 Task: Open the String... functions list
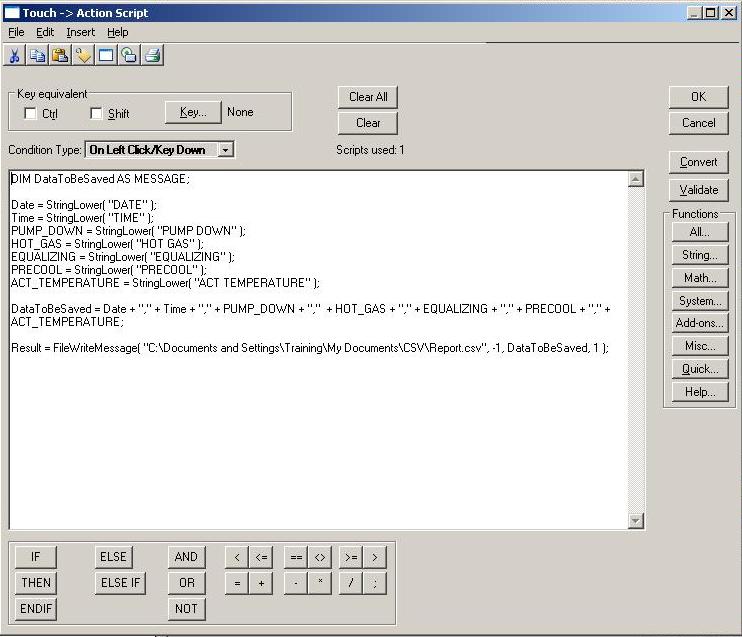coord(700,255)
